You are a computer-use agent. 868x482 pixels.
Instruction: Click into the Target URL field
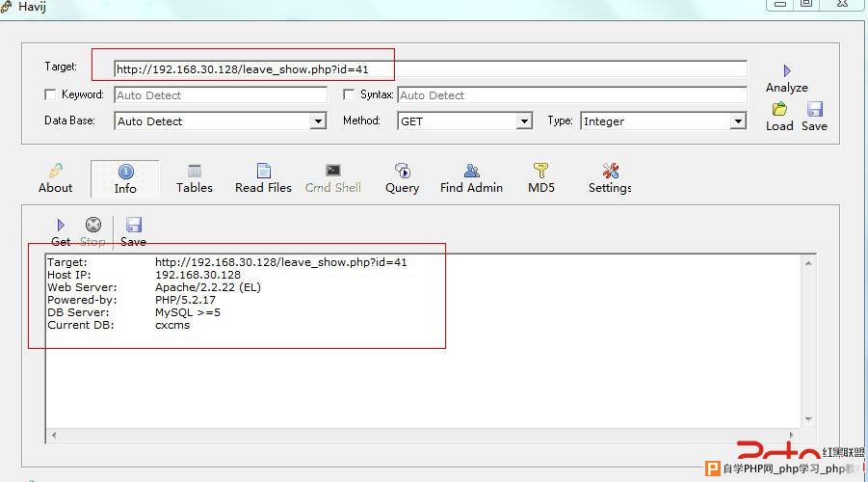430,69
